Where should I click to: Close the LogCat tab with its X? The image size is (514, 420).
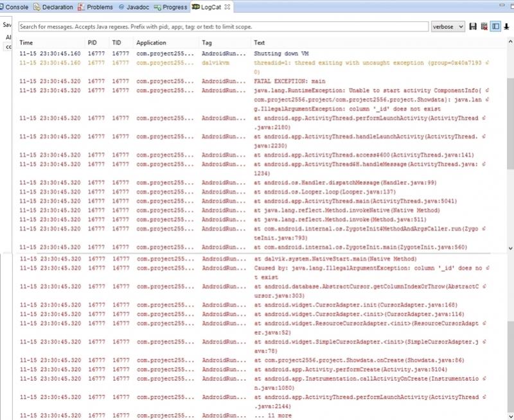click(x=227, y=7)
